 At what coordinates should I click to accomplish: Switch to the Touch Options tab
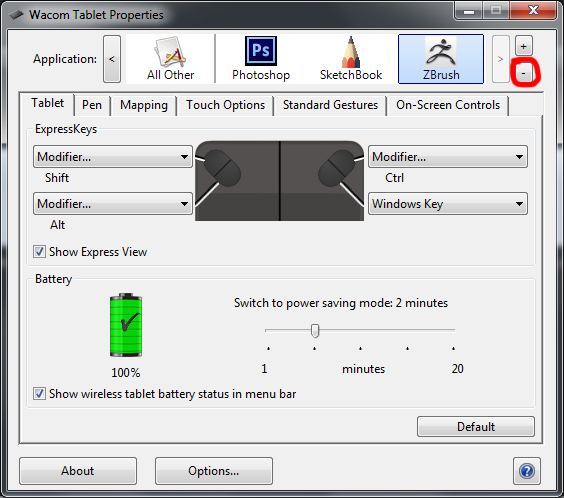[226, 105]
